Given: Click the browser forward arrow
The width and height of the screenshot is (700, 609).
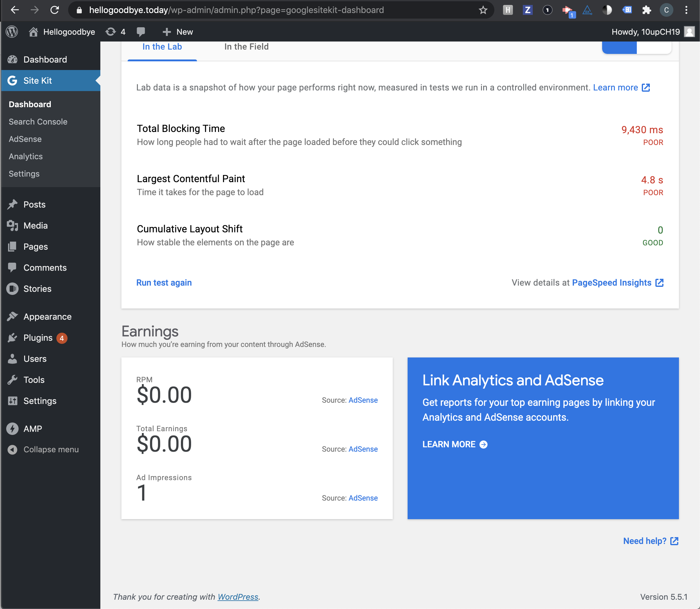Looking at the screenshot, I should coord(35,10).
